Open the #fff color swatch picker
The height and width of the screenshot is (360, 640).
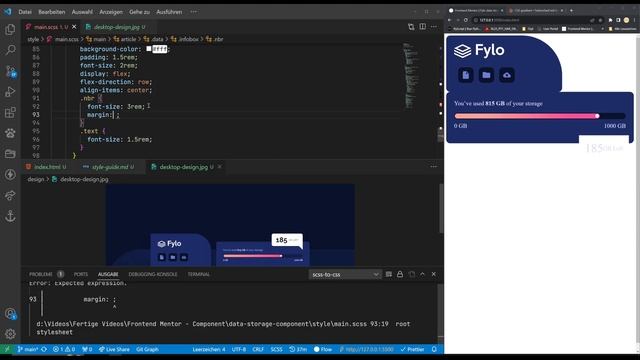149,49
